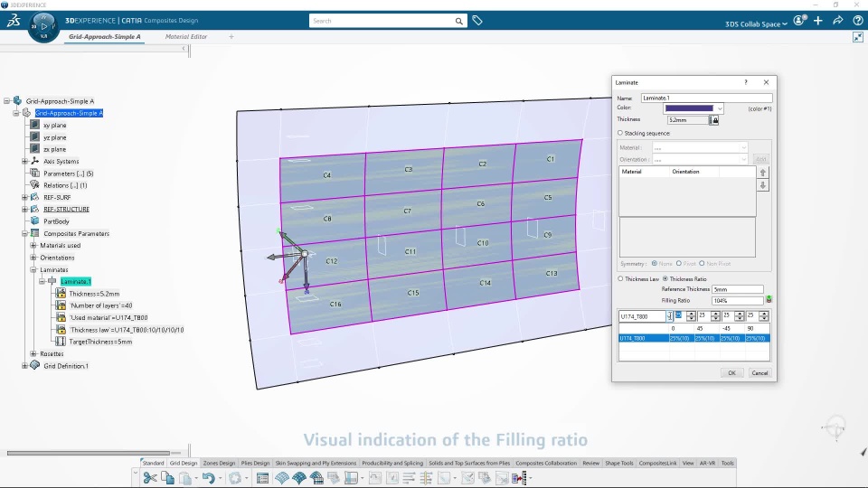
Task: Click the thickness lock icon
Action: pos(714,120)
